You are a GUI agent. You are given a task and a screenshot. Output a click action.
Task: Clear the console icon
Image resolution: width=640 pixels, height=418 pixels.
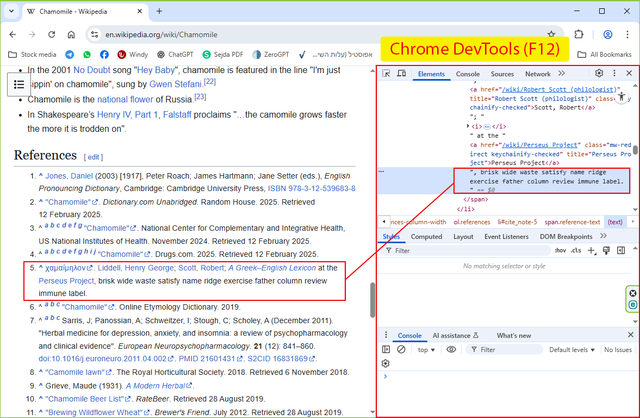[x=401, y=349]
